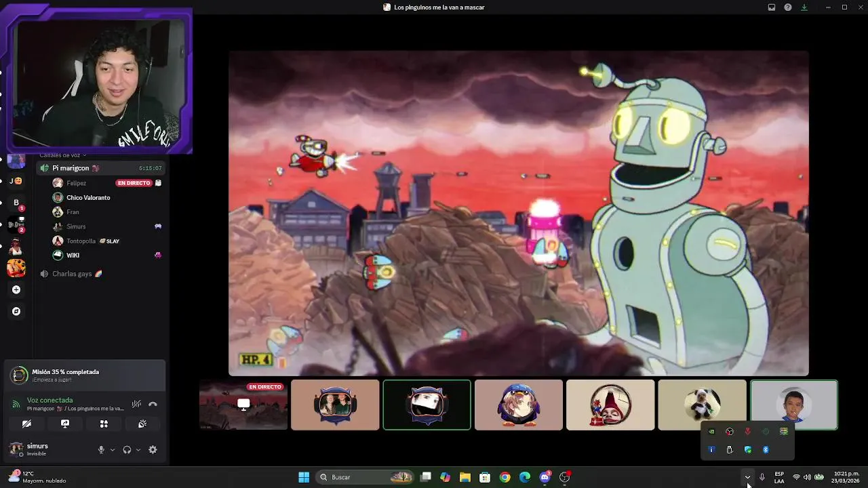Switch the ESP LAA keyboard language indicator
The image size is (868, 488).
[x=779, y=477]
